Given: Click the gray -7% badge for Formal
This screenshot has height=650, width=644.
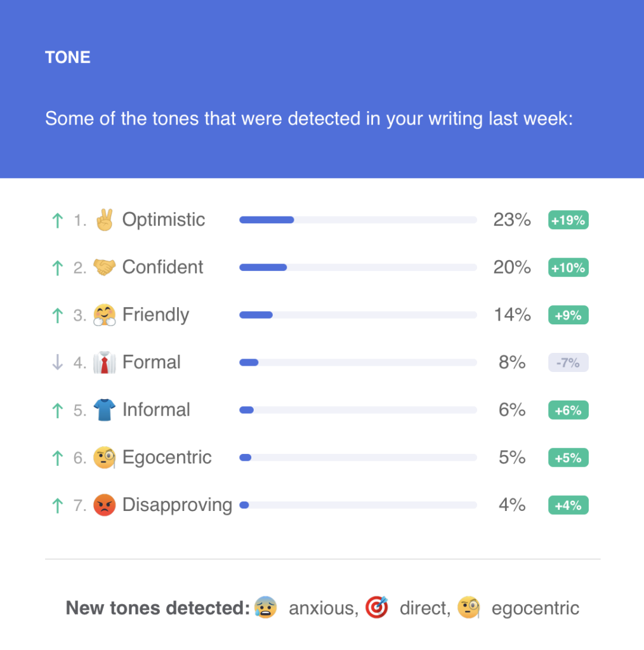Looking at the screenshot, I should pyautogui.click(x=568, y=362).
